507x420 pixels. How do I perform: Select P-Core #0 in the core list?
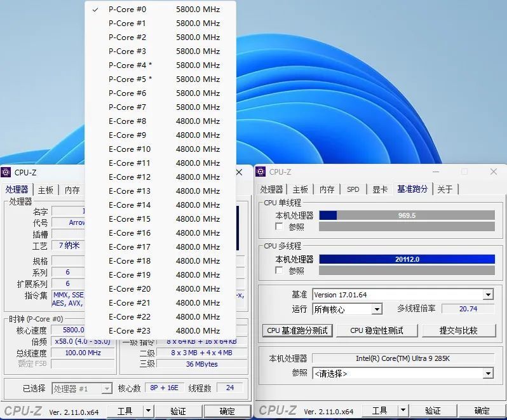click(x=127, y=10)
